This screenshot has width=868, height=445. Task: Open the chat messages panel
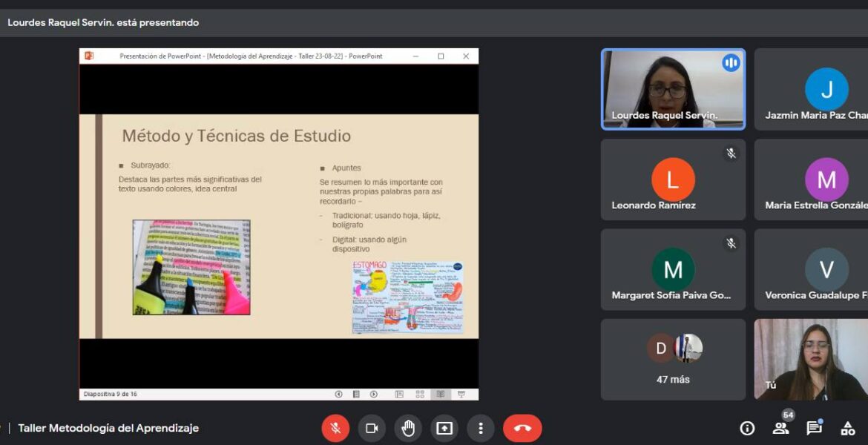pyautogui.click(x=814, y=428)
